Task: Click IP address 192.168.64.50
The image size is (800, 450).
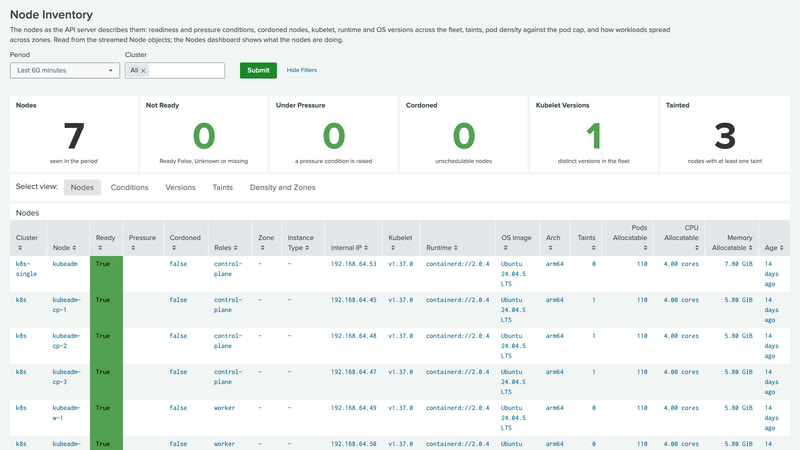Action: [354, 444]
